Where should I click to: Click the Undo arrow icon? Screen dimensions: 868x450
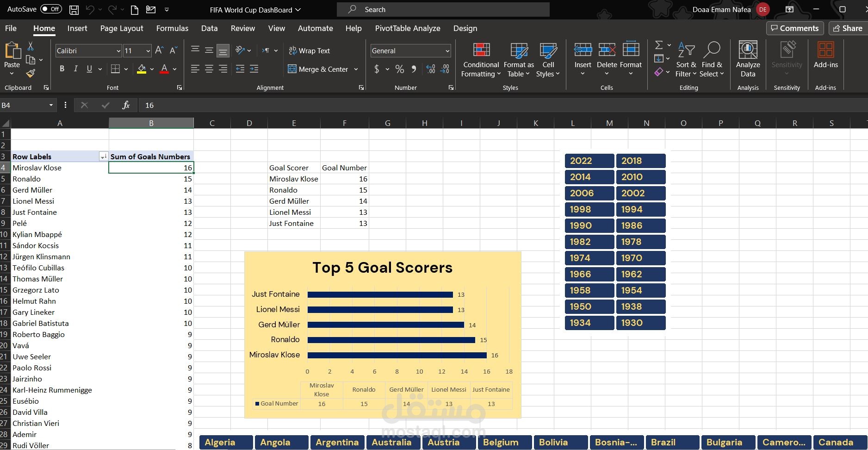click(90, 9)
